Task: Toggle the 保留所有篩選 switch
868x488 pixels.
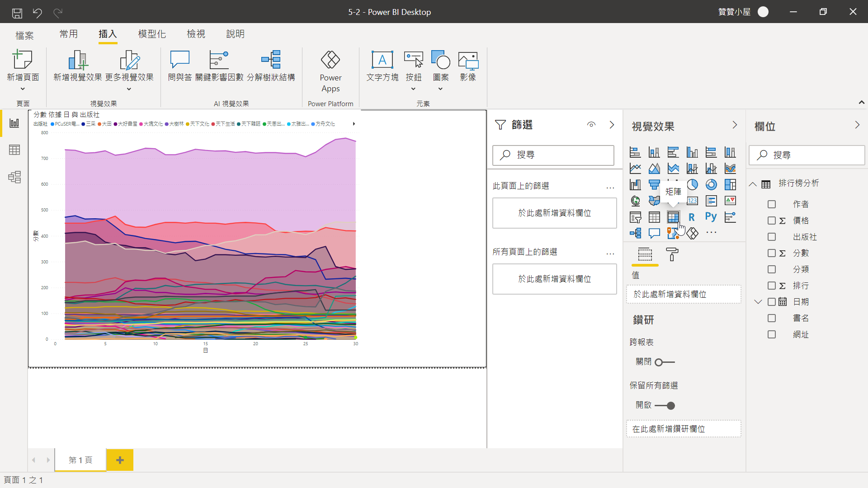Action: 665,406
